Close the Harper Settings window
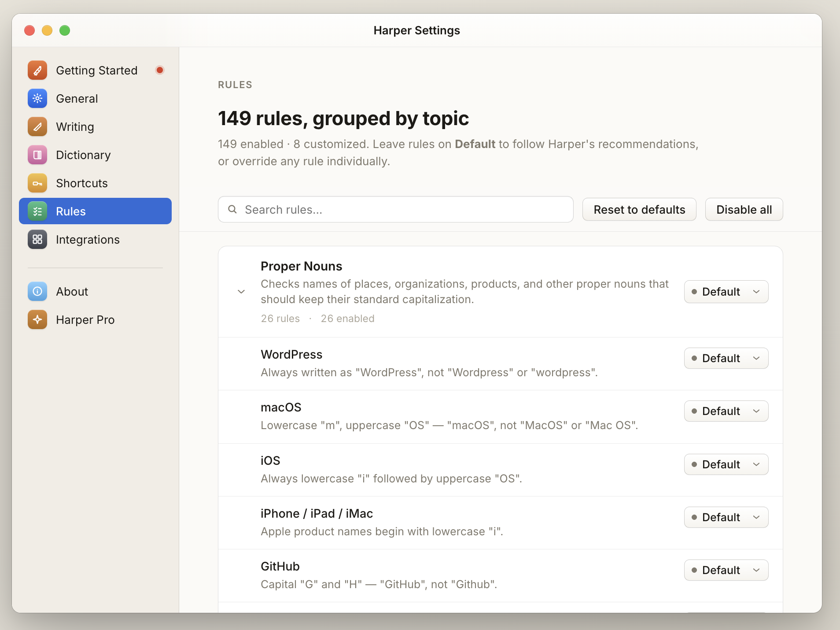The height and width of the screenshot is (630, 840). [x=29, y=30]
